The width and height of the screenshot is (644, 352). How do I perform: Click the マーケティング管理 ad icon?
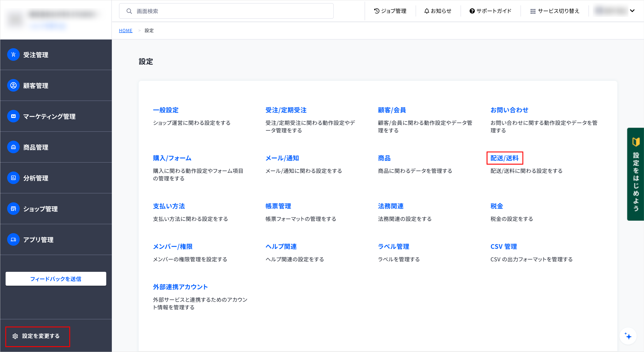click(13, 116)
